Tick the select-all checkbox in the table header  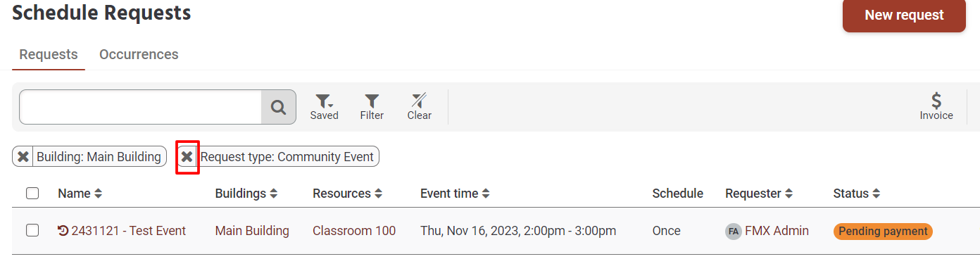pyautogui.click(x=32, y=193)
